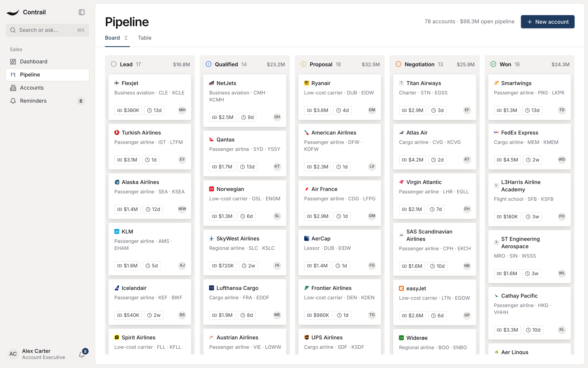Open the Flexjet account card
The image size is (588, 368).
[150, 97]
